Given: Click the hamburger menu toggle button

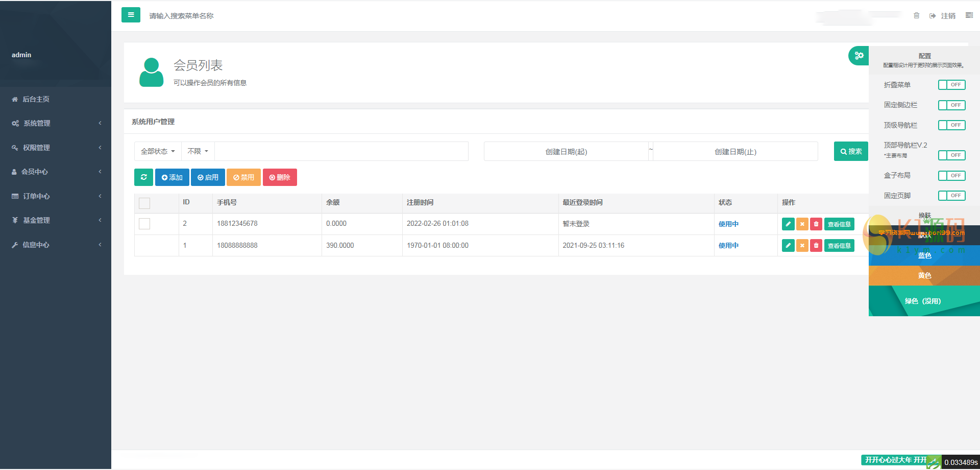Looking at the screenshot, I should pyautogui.click(x=131, y=15).
